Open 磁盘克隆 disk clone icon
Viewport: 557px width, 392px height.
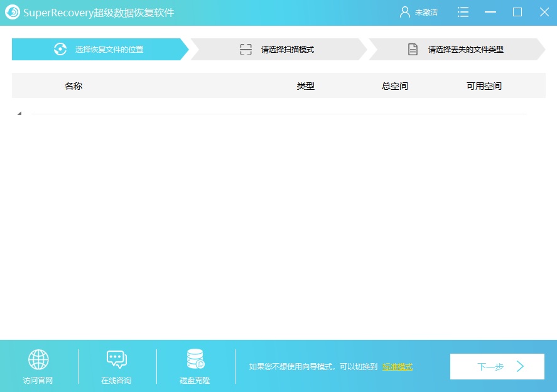pyautogui.click(x=195, y=359)
